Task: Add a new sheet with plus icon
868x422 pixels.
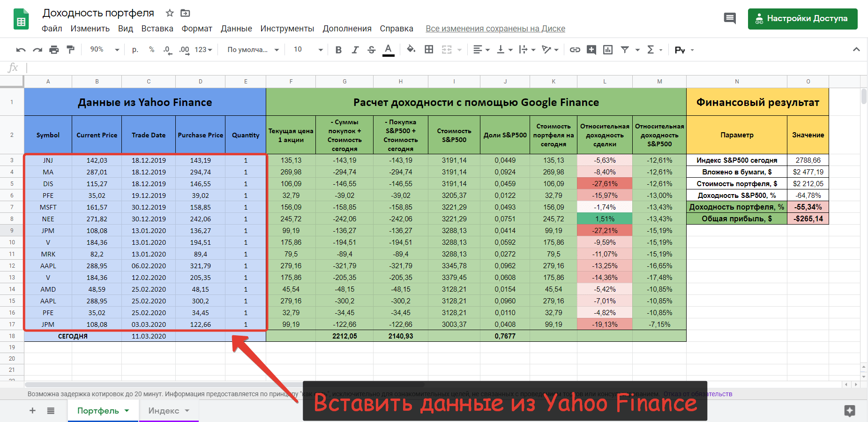Action: (32, 411)
